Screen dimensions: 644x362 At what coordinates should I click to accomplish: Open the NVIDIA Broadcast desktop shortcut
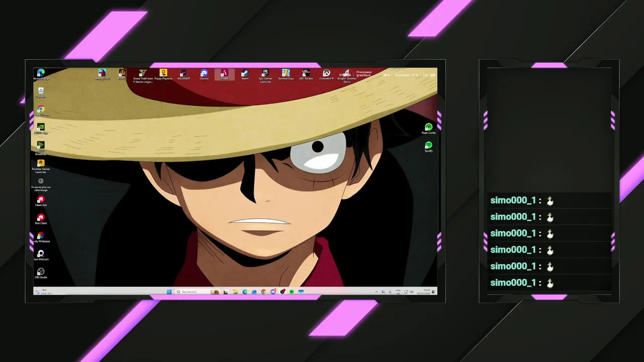tap(41, 148)
